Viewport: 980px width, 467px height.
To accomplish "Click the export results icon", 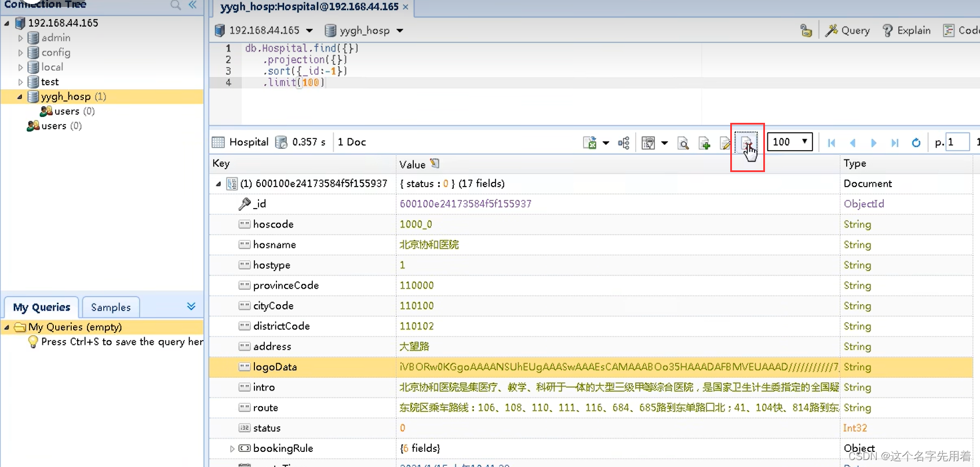I will (x=590, y=143).
